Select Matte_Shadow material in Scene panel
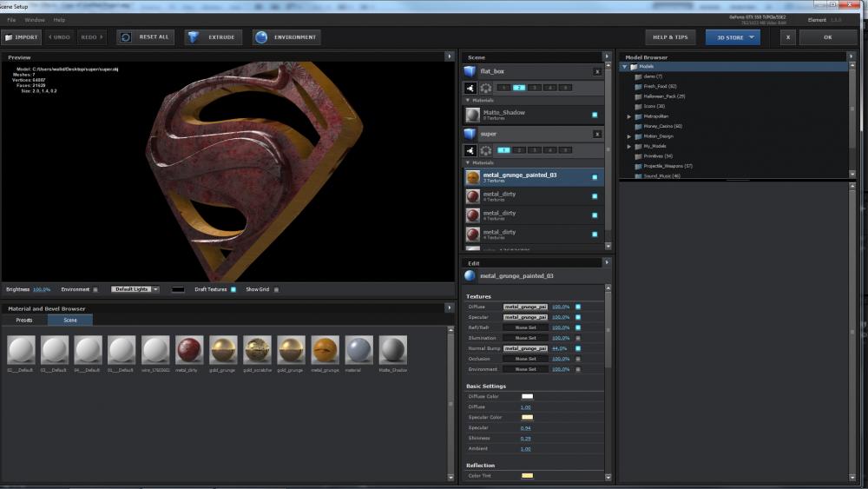This screenshot has height=489, width=868. coord(533,115)
